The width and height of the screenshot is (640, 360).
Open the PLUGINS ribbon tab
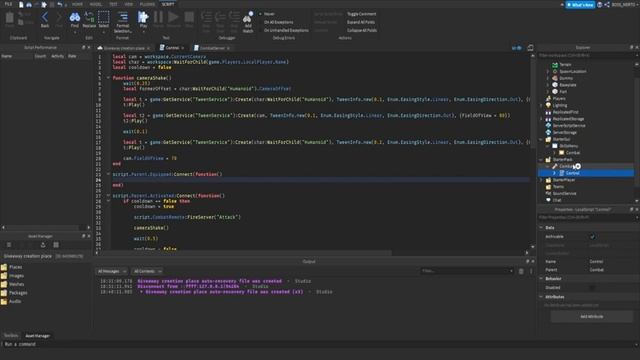tap(147, 4)
